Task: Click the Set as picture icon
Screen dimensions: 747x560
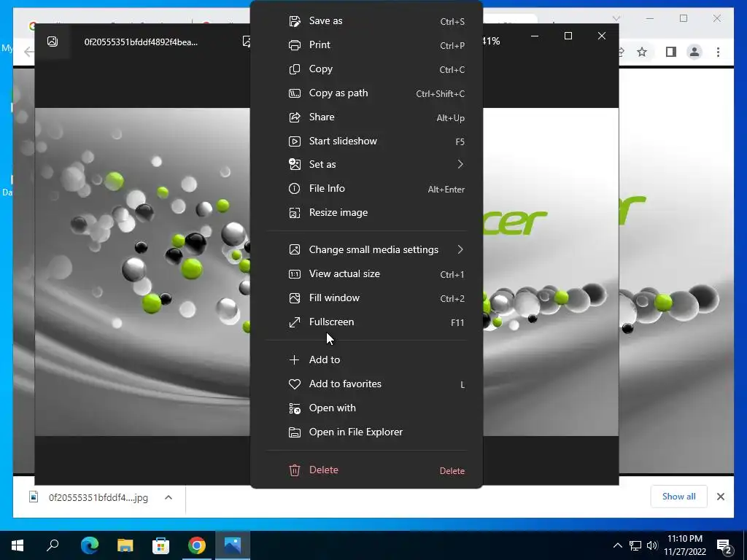Action: coord(295,164)
